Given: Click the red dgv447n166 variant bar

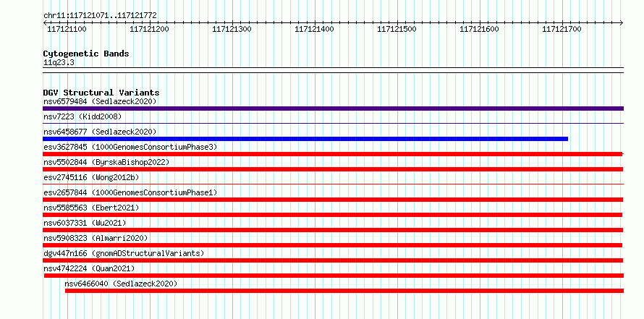Looking at the screenshot, I should 333,260.
